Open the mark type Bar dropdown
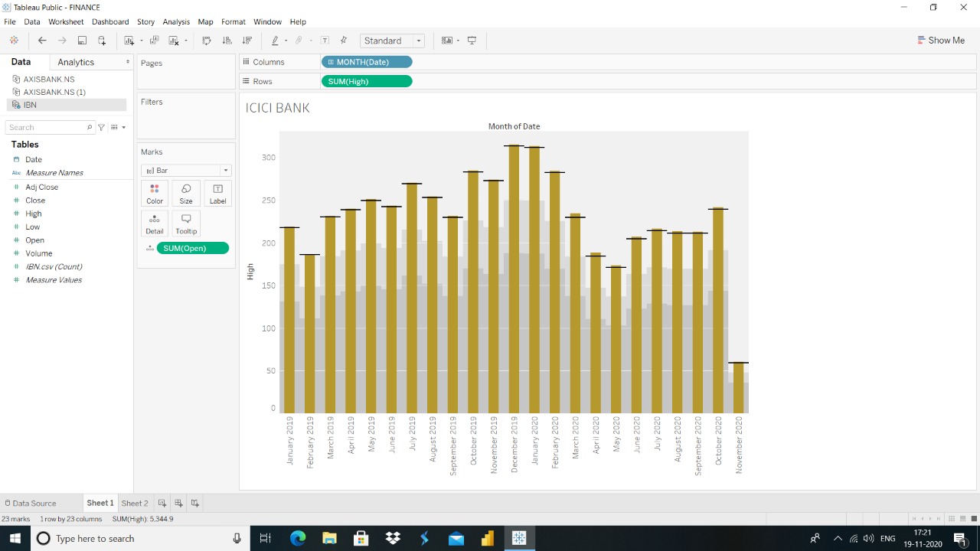Screen dimensions: 980x551 (x=186, y=171)
